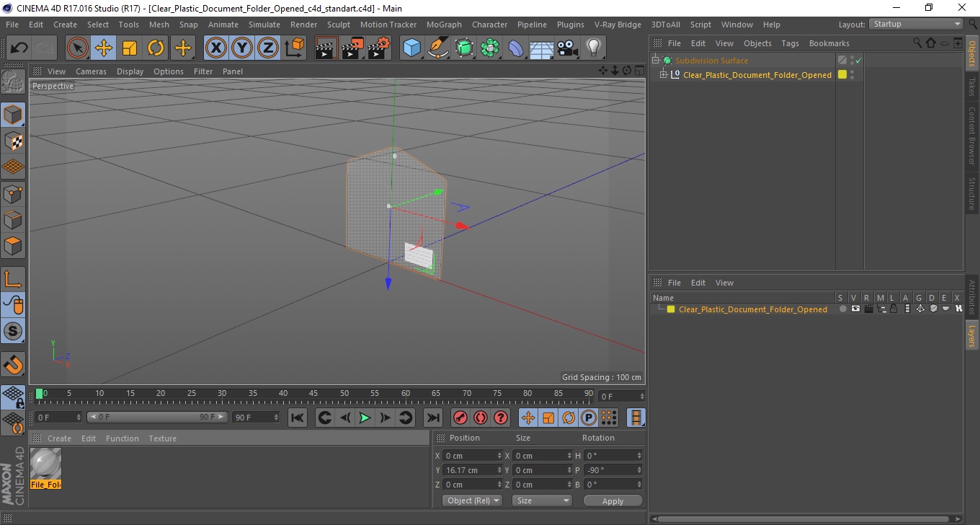Toggle Snap with magnet icon
980x525 pixels.
[x=13, y=364]
